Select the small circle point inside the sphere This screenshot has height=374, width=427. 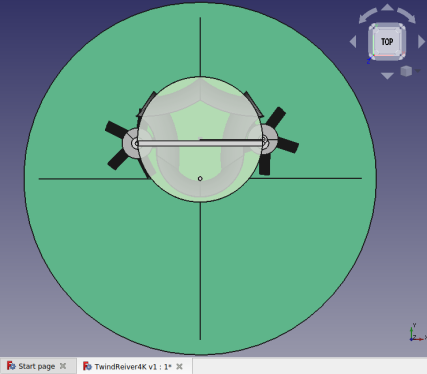200,179
